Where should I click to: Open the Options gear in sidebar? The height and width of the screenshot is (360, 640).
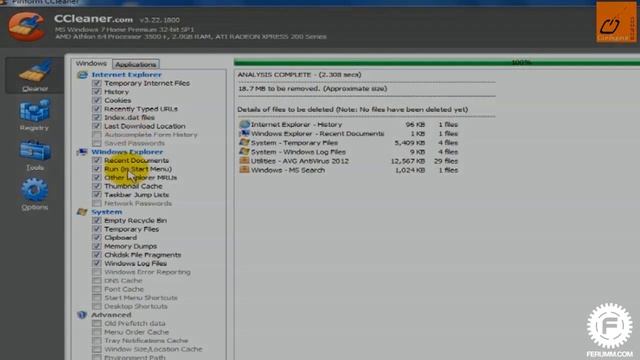point(35,194)
